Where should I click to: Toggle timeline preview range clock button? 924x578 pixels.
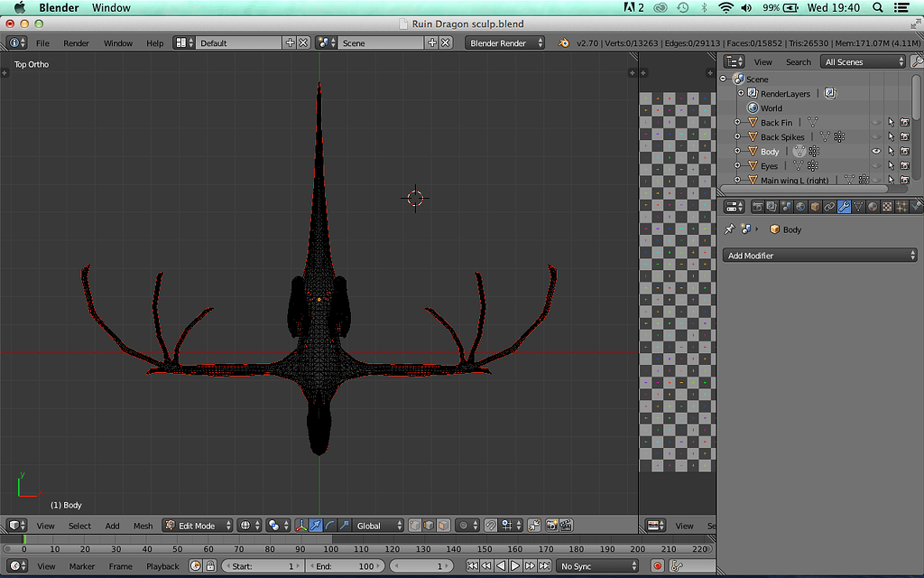pyautogui.click(x=196, y=566)
